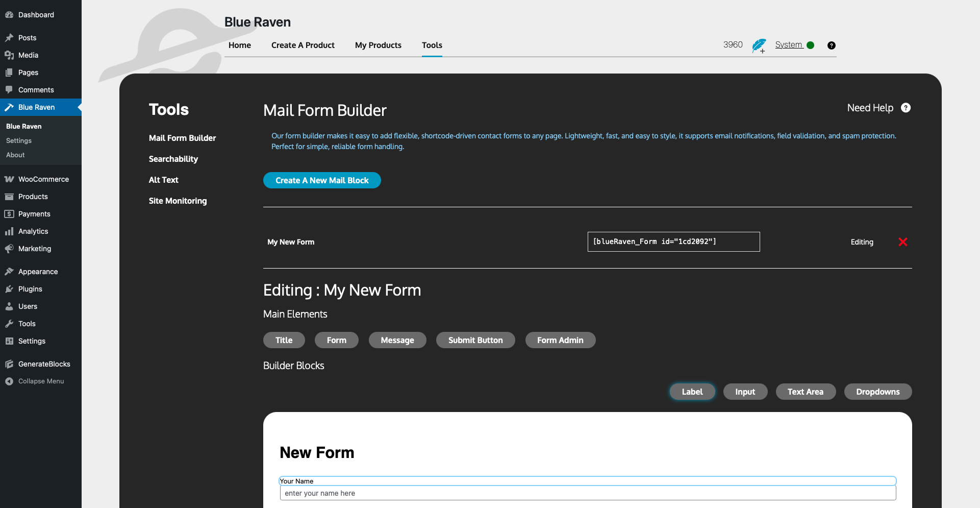The height and width of the screenshot is (508, 980).
Task: Delete My New Form with red X
Action: tap(902, 242)
